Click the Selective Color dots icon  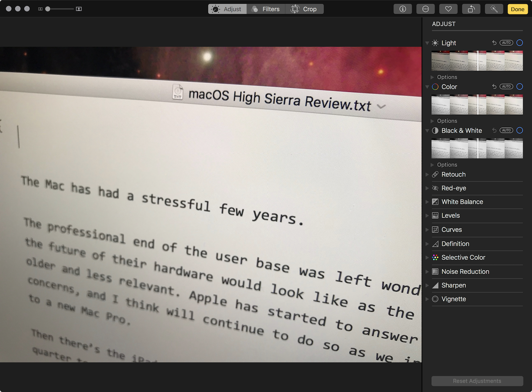pyautogui.click(x=435, y=258)
